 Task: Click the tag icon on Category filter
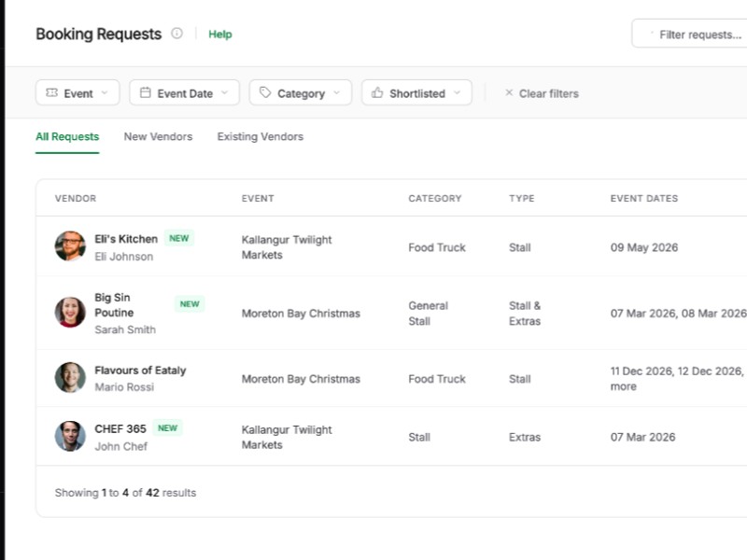263,93
